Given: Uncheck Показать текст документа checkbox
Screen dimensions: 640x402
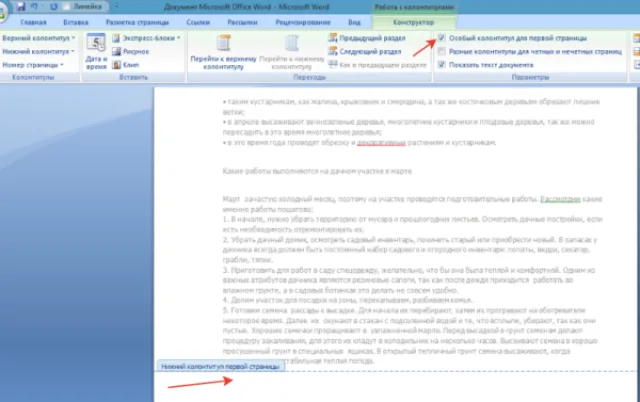Looking at the screenshot, I should click(441, 64).
